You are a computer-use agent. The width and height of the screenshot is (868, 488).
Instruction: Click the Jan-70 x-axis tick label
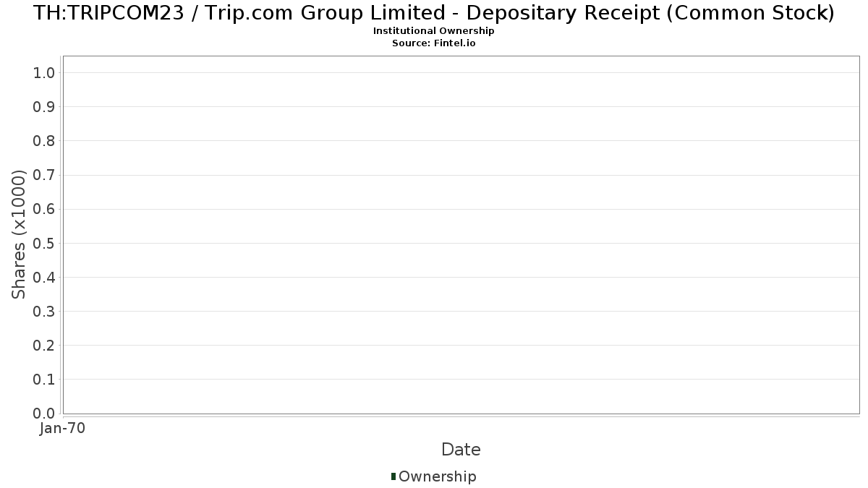pyautogui.click(x=63, y=429)
